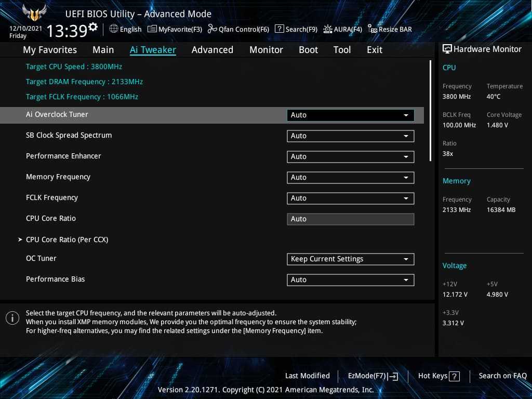Screen dimensions: 532x399
Task: Click the Last Modified button
Action: point(307,376)
